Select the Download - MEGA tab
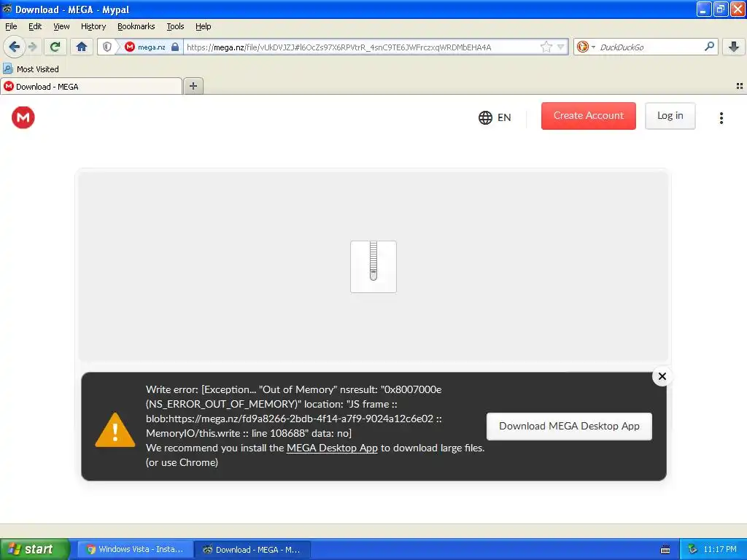747x560 pixels. pos(91,86)
